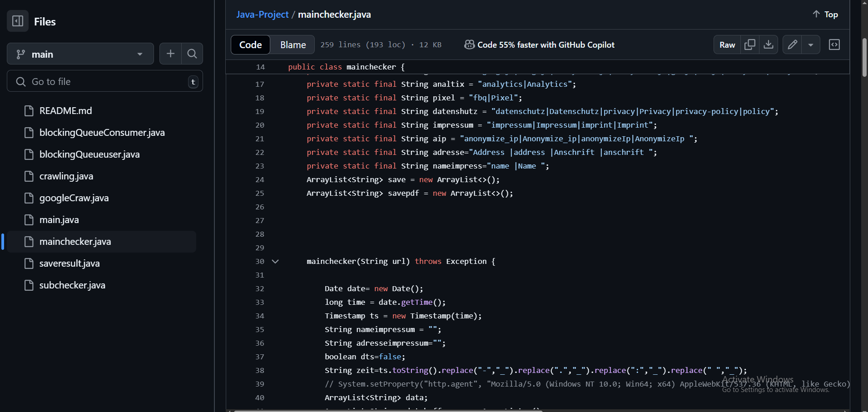Focus the Go to file input
868x412 pixels.
point(104,82)
